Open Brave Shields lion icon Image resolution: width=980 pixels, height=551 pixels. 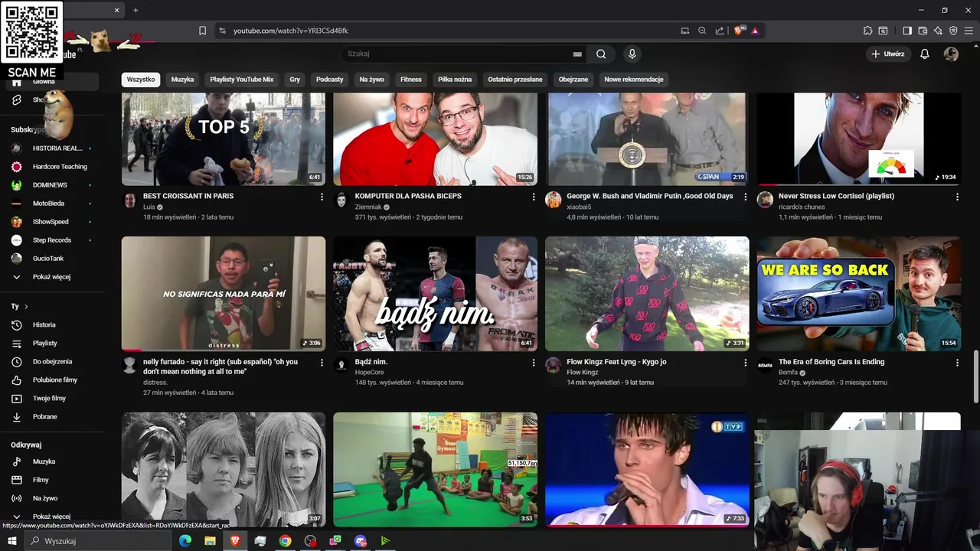coord(739,31)
